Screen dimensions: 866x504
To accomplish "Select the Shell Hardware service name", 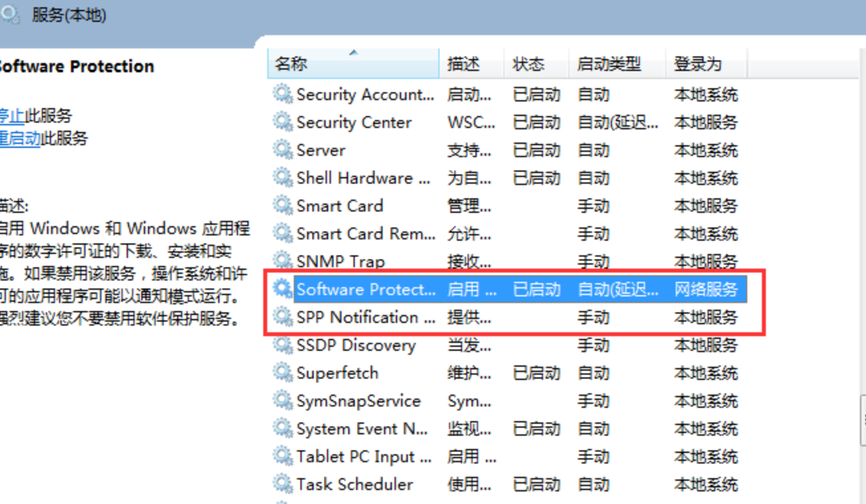I will 364,178.
